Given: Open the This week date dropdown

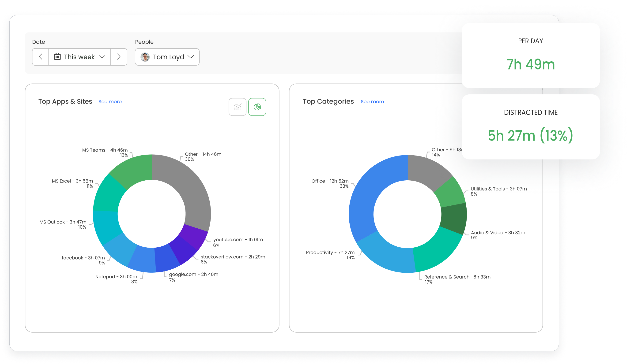Looking at the screenshot, I should 79,57.
